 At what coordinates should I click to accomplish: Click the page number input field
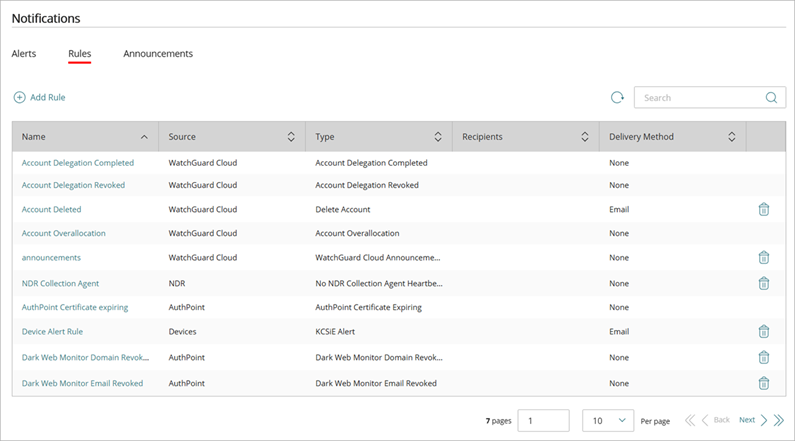pyautogui.click(x=544, y=421)
